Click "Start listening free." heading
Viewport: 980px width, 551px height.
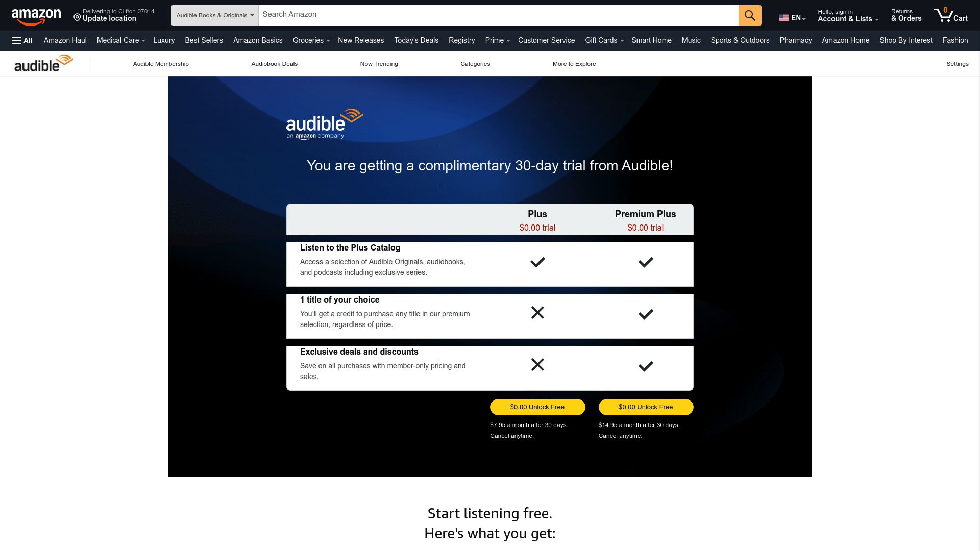click(490, 513)
